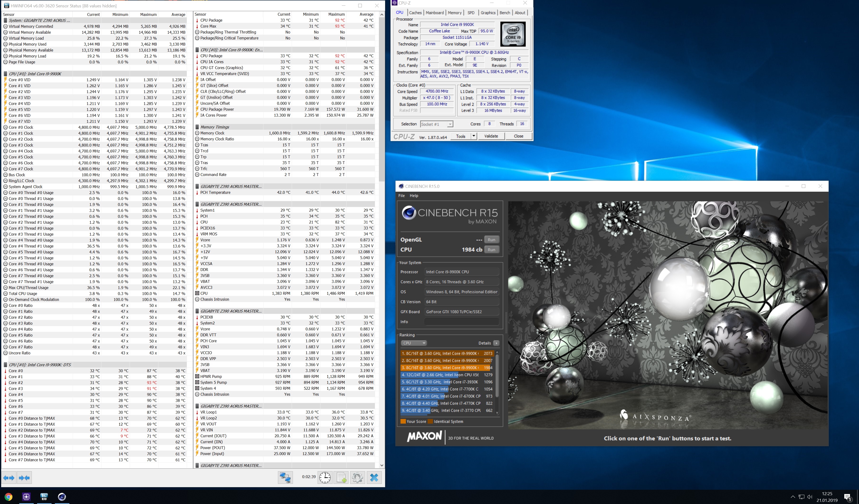This screenshot has height=504, width=859.
Task: Open the About tab in CPU-Z
Action: [520, 13]
